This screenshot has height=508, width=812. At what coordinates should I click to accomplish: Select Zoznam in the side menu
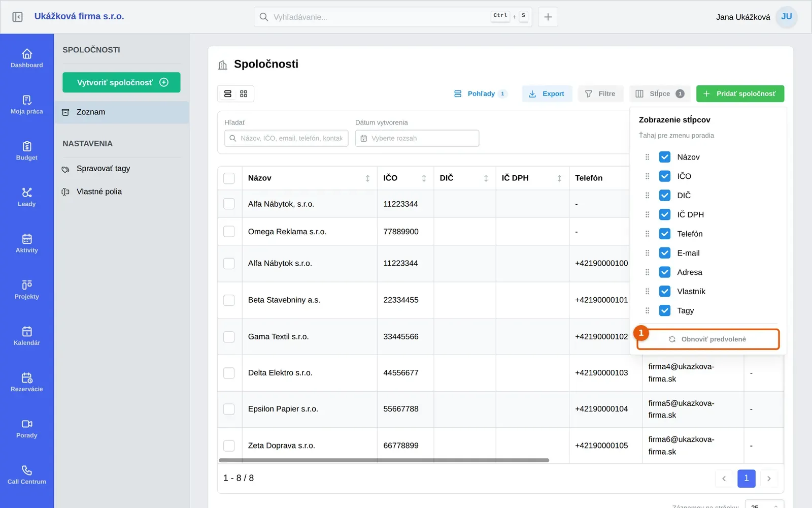coord(122,112)
